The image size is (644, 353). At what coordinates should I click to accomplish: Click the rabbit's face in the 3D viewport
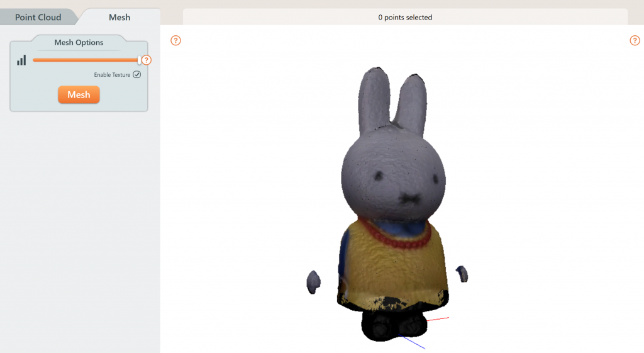tap(394, 179)
